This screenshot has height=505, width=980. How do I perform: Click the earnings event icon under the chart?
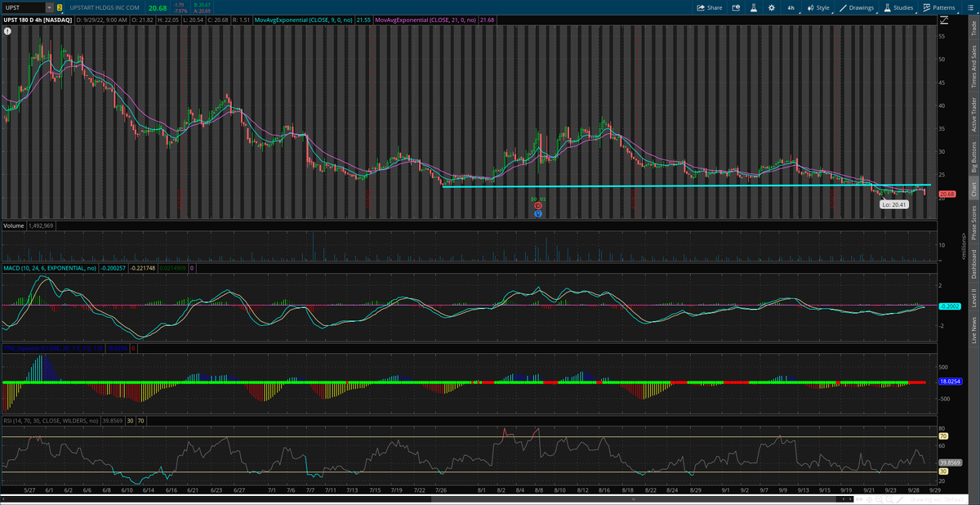tap(538, 205)
